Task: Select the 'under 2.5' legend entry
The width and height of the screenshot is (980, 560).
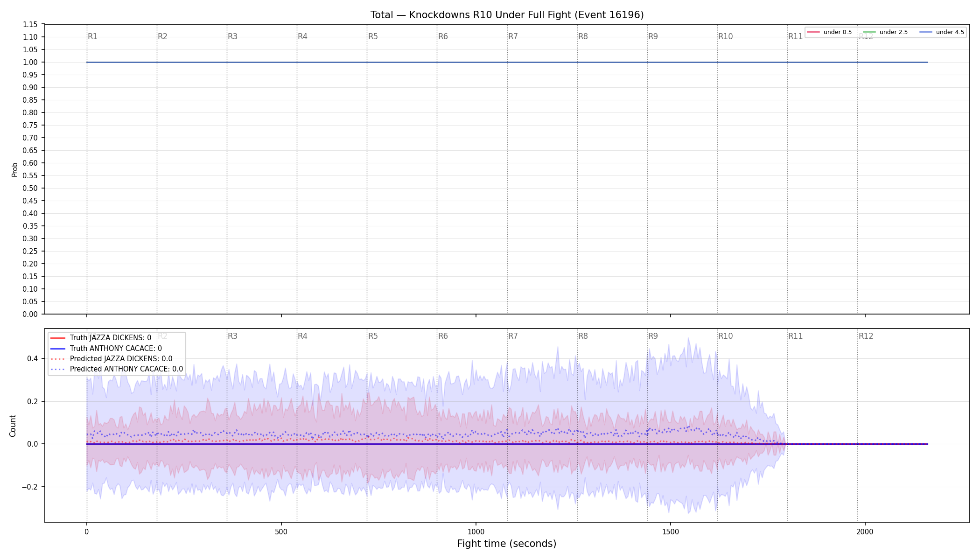Action: 885,32
